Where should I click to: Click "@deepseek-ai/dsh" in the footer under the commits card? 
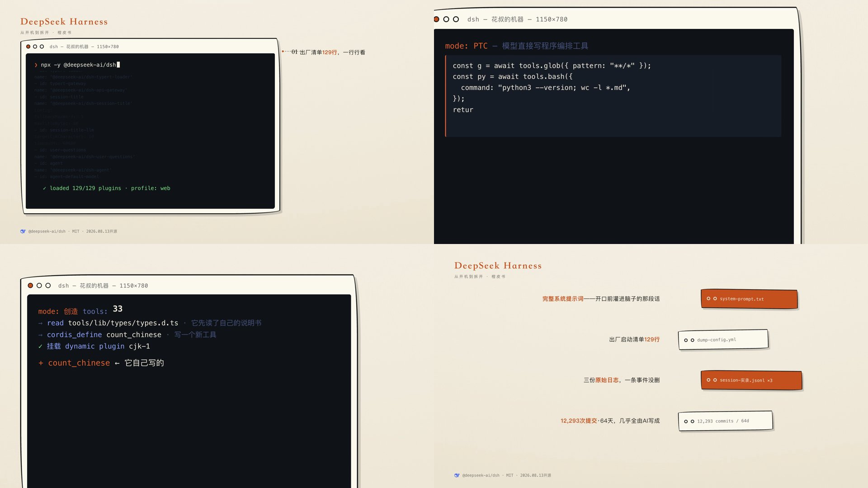(481, 475)
